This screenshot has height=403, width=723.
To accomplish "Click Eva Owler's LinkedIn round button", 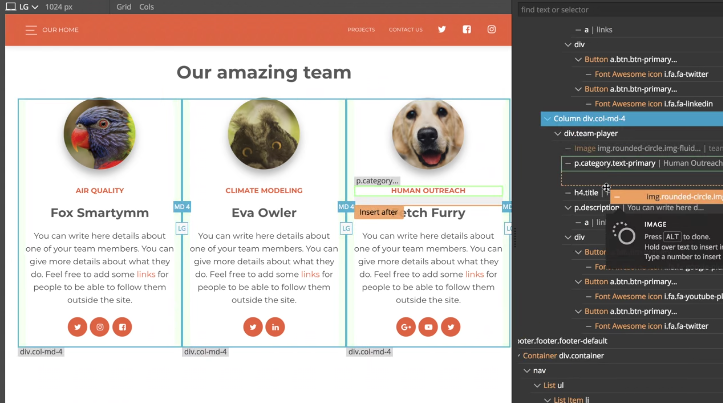I will pos(275,327).
